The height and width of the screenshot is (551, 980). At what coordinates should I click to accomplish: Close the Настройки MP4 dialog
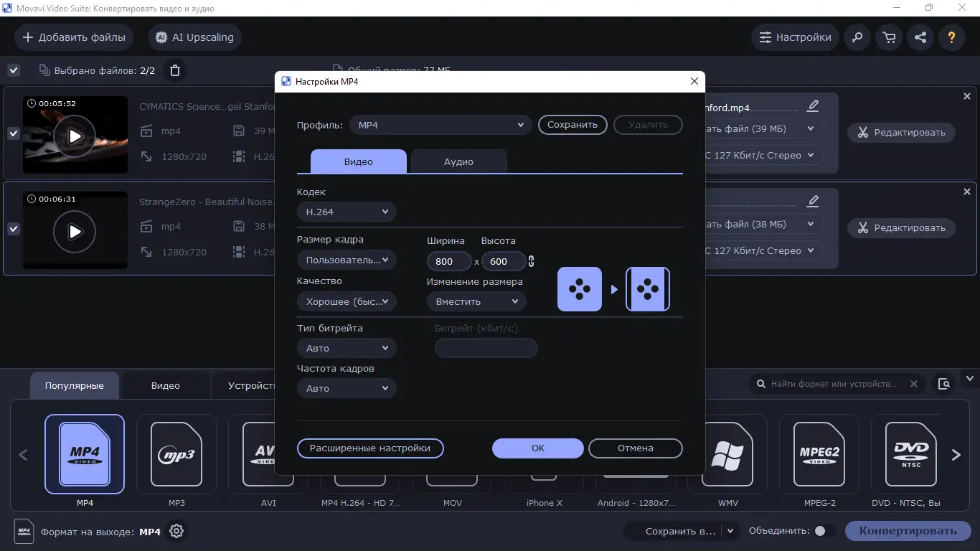[x=694, y=82]
